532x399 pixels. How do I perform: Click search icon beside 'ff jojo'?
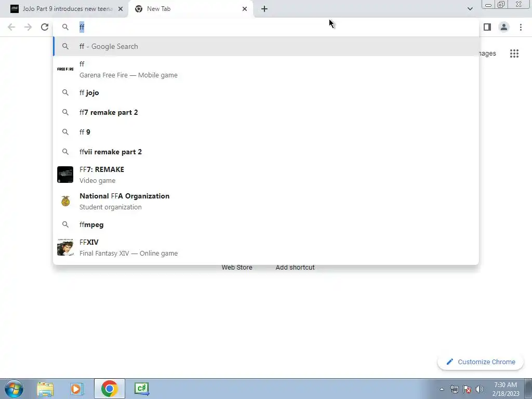tap(65, 92)
